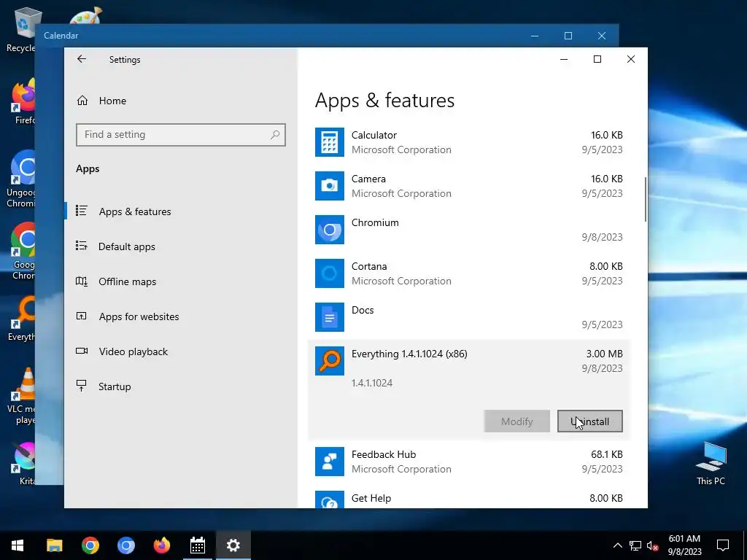Open the Offline maps page

[127, 281]
